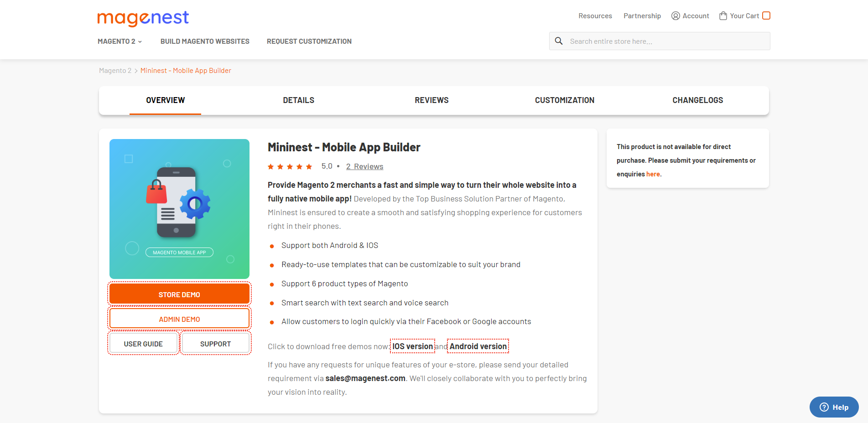Go to Magento 2 breadcrumb
This screenshot has height=423, width=868.
coord(115,71)
